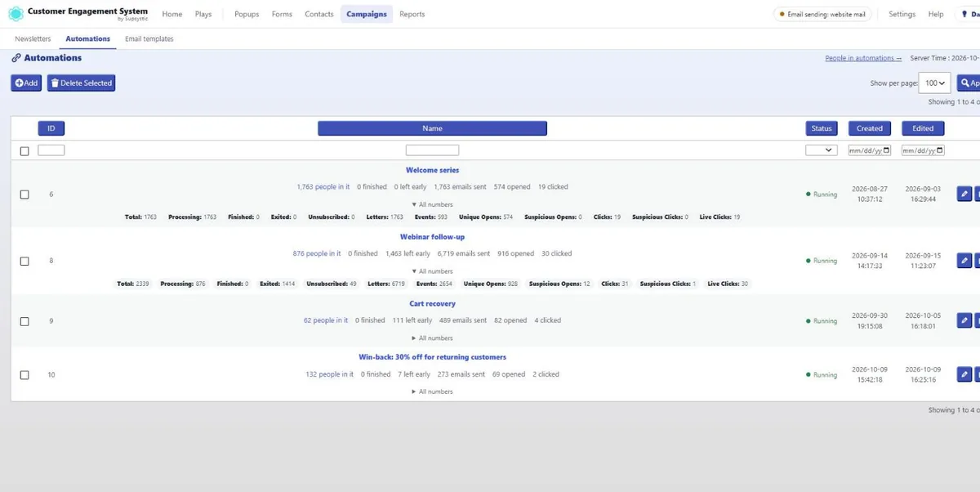Select the Webinar follow-up row checkbox

(24, 262)
